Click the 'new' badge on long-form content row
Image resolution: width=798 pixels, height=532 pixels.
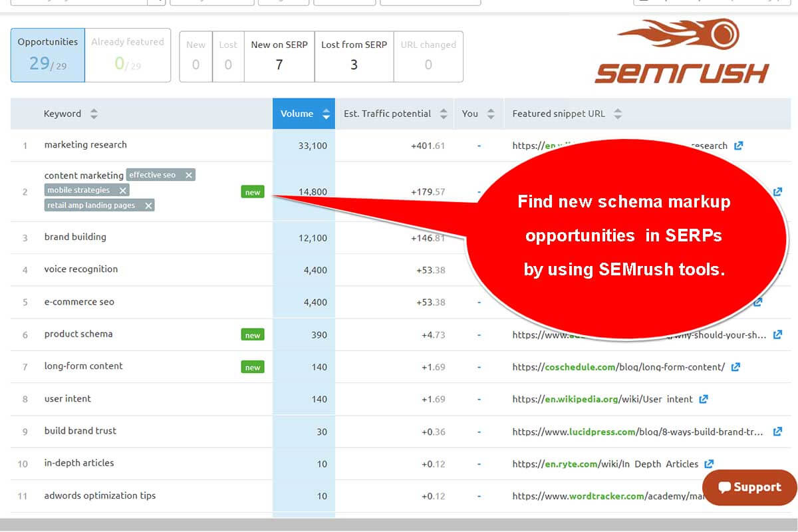(x=253, y=367)
